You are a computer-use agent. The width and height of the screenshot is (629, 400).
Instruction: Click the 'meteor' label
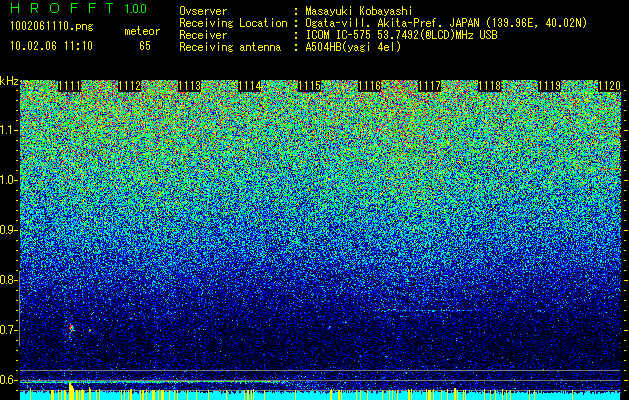pyautogui.click(x=142, y=31)
